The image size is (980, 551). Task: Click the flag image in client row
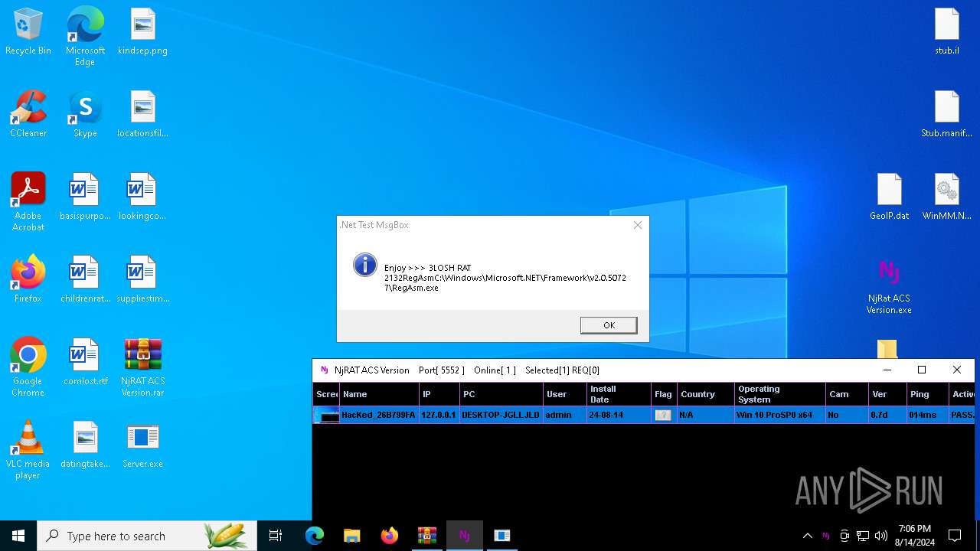pos(664,415)
